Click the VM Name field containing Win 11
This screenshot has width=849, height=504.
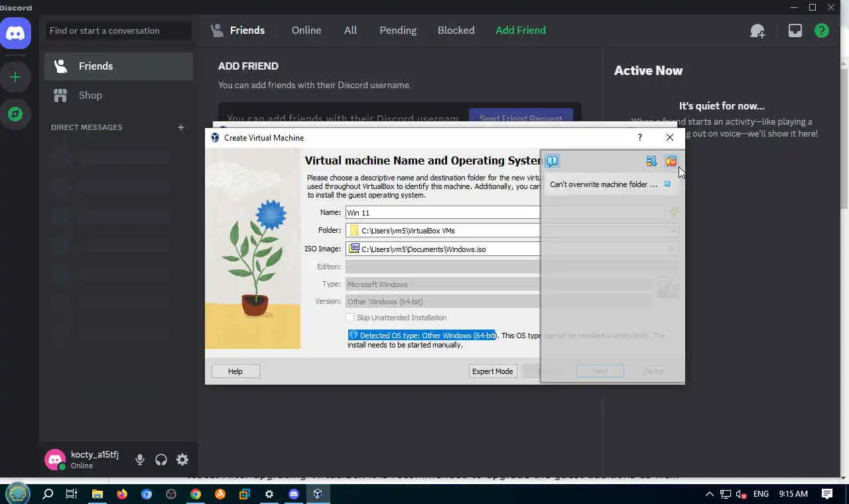point(504,212)
